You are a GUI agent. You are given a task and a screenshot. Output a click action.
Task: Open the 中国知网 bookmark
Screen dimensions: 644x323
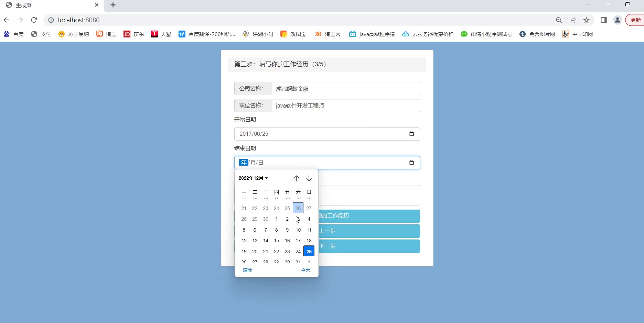click(x=578, y=34)
